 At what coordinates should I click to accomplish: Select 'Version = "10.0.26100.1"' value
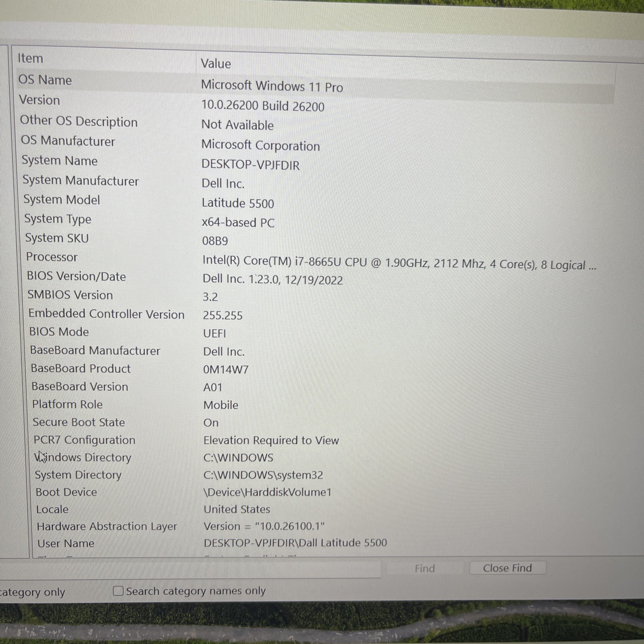(264, 526)
